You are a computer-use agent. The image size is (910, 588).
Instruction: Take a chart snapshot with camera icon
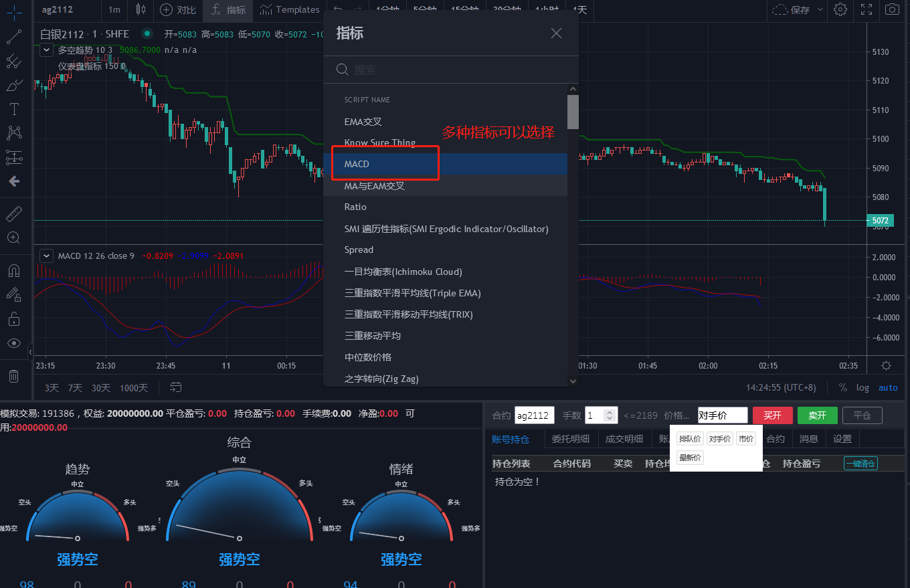(x=892, y=9)
